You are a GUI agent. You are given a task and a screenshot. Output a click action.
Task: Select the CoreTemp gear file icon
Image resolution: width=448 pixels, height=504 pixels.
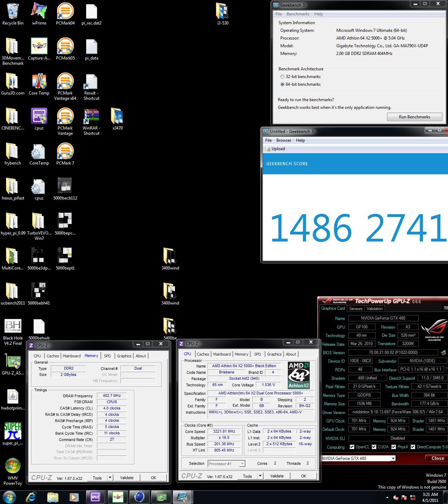pyautogui.click(x=38, y=151)
